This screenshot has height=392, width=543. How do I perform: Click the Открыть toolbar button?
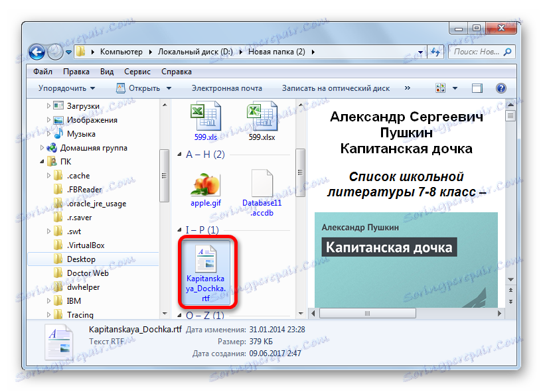(139, 88)
